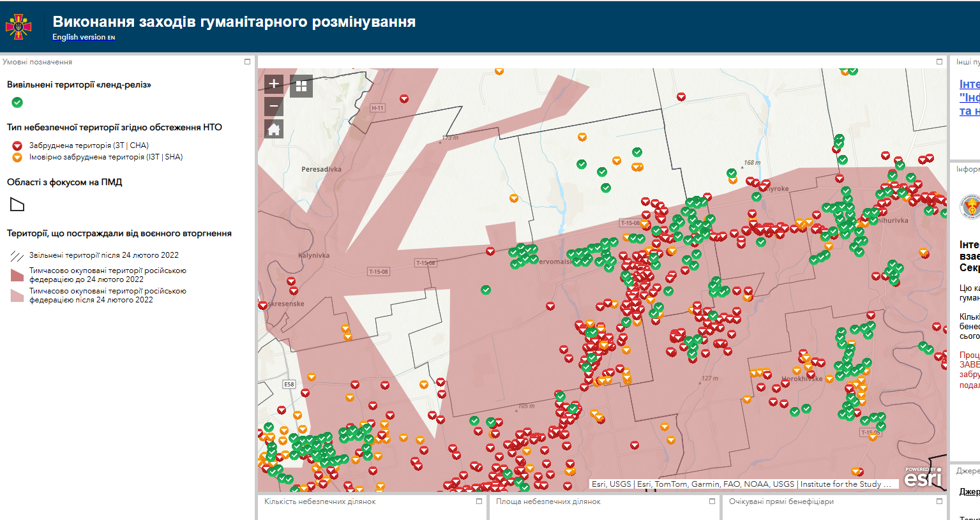The height and width of the screenshot is (520, 980).
Task: Switch to English version link
Action: (83, 37)
